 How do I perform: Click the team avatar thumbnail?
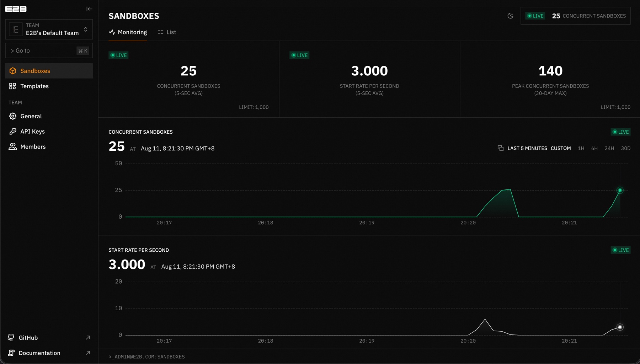pos(16,29)
